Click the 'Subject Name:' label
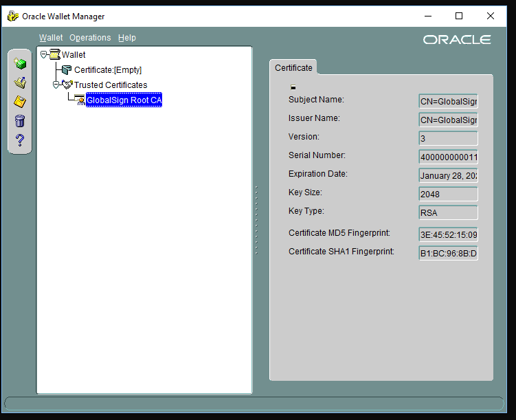 316,100
